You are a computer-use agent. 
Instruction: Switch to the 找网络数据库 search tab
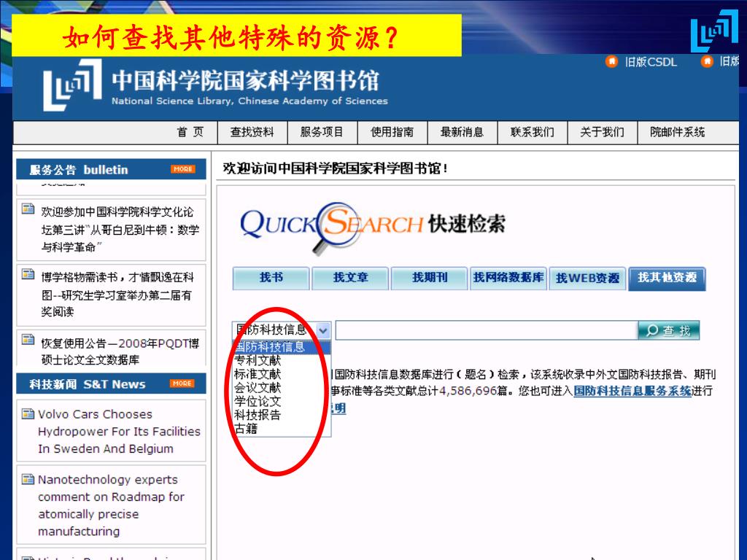coord(508,278)
